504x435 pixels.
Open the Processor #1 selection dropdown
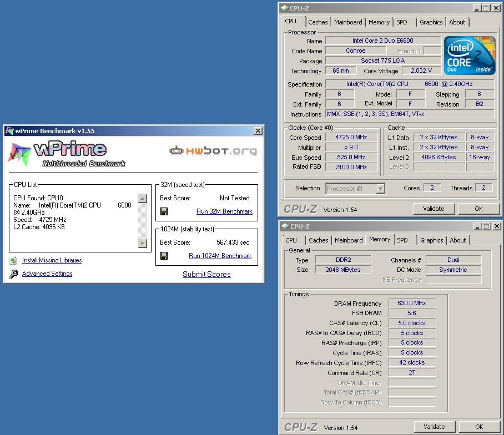(x=380, y=189)
